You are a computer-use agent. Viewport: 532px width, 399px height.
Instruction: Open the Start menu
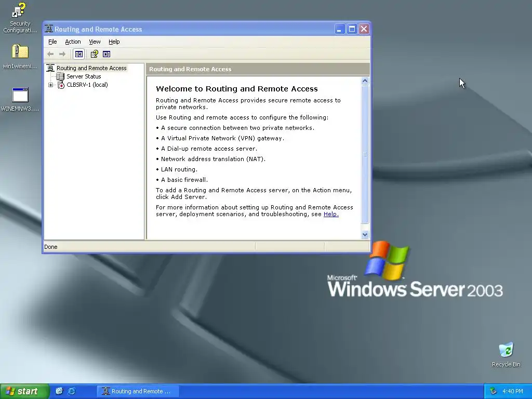coord(24,391)
